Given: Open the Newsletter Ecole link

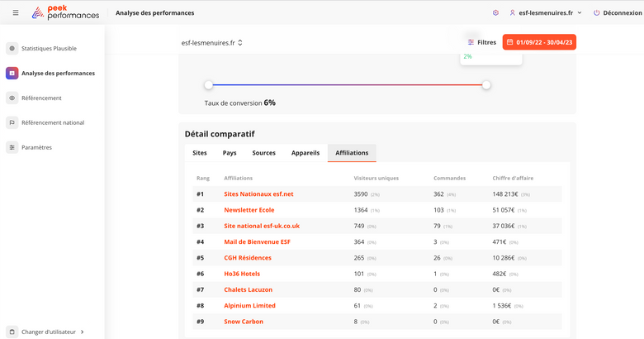Looking at the screenshot, I should click(x=249, y=210).
